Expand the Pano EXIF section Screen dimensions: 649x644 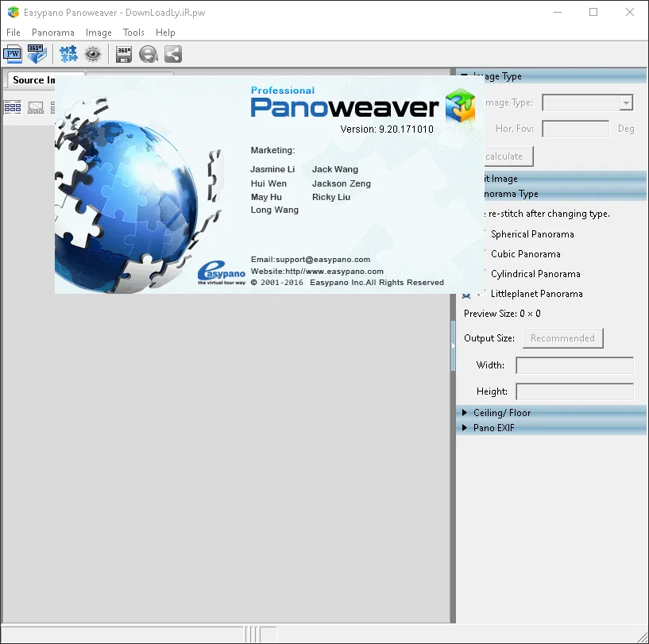click(551, 427)
